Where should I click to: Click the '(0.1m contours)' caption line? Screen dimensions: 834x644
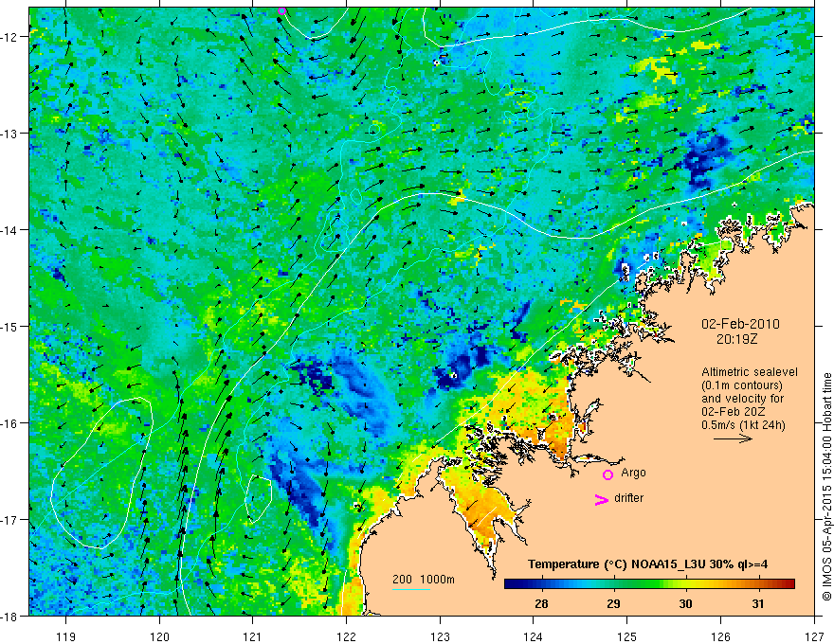coord(742,385)
